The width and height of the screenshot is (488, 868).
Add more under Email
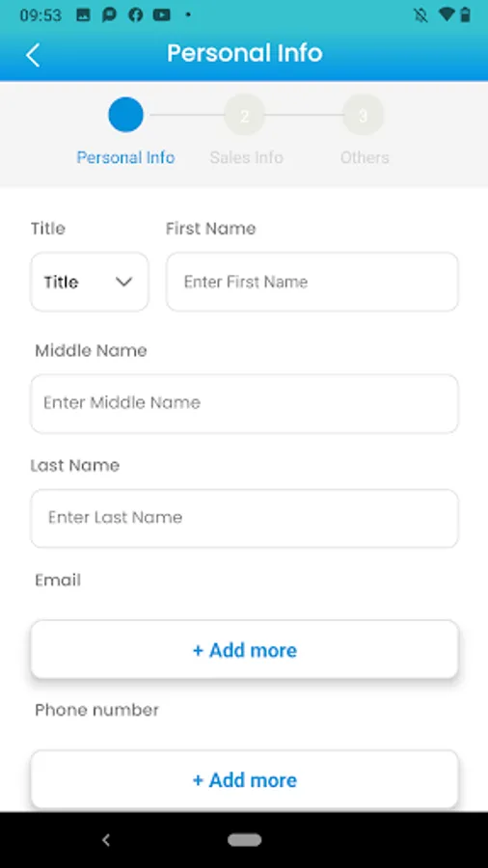pyautogui.click(x=245, y=649)
